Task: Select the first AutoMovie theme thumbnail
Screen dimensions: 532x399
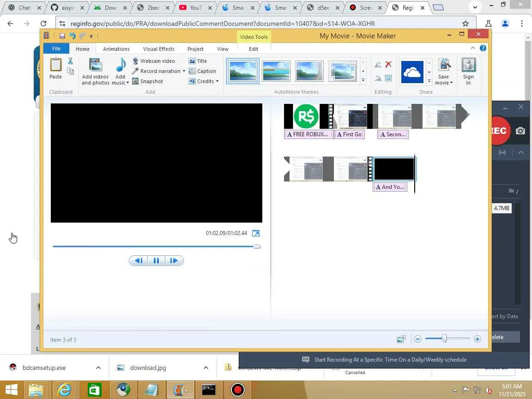Action: tap(242, 71)
